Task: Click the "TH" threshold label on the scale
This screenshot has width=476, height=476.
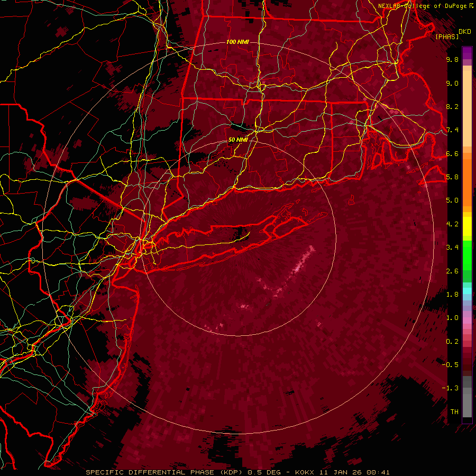Action: [454, 412]
